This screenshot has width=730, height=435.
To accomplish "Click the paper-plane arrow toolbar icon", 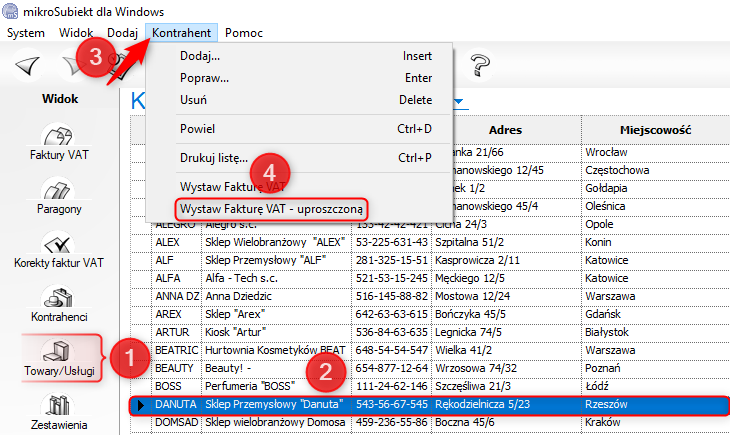I will click(28, 66).
